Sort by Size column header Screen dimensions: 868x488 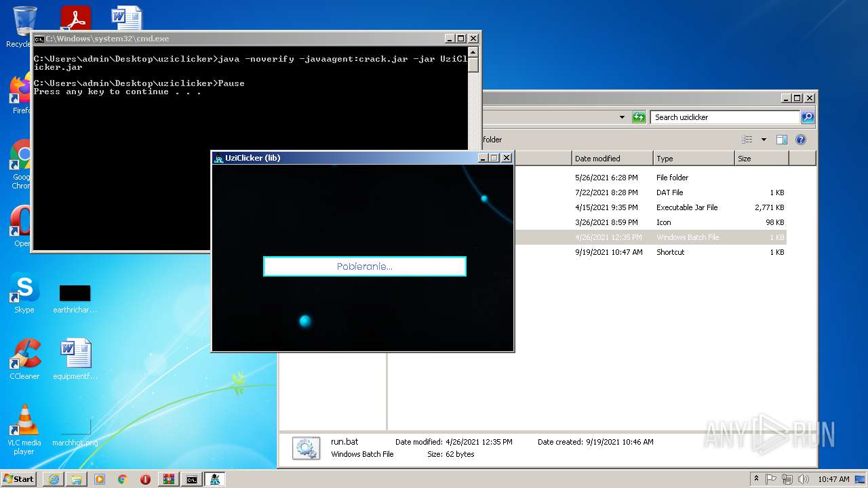[762, 159]
